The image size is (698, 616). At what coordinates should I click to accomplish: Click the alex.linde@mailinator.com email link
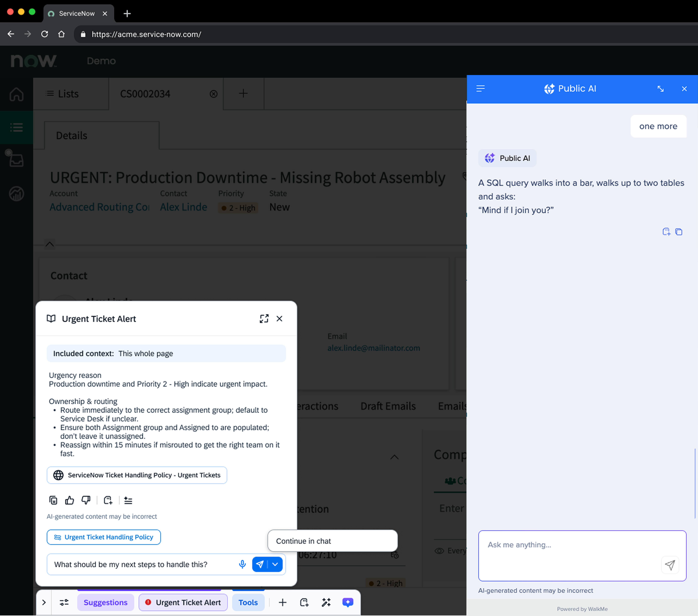(x=374, y=348)
